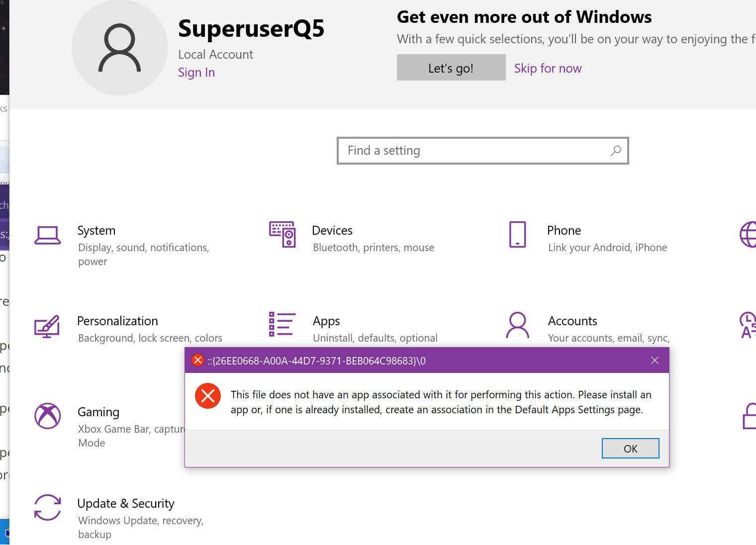Close the error dialog with the X
The height and width of the screenshot is (545, 756).
(x=655, y=361)
